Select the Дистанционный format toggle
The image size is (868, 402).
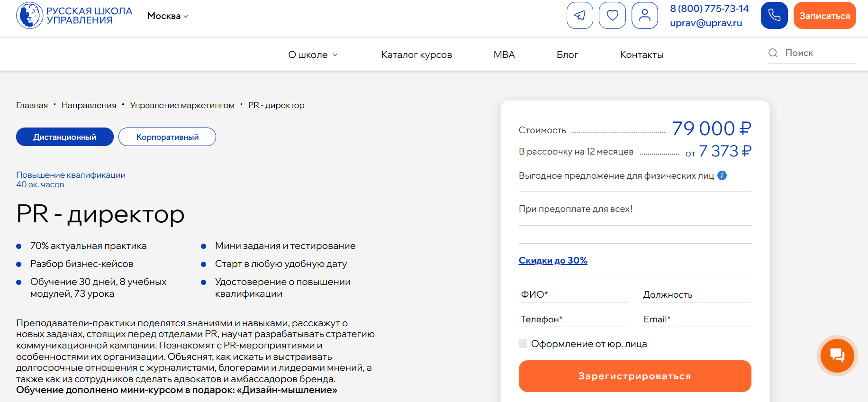(x=65, y=137)
